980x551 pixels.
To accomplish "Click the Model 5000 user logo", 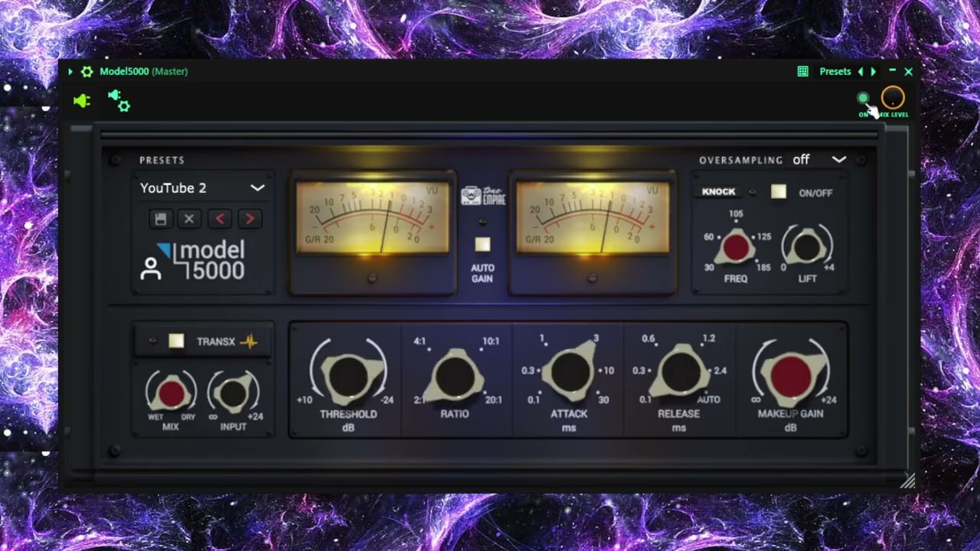I will click(x=193, y=261).
